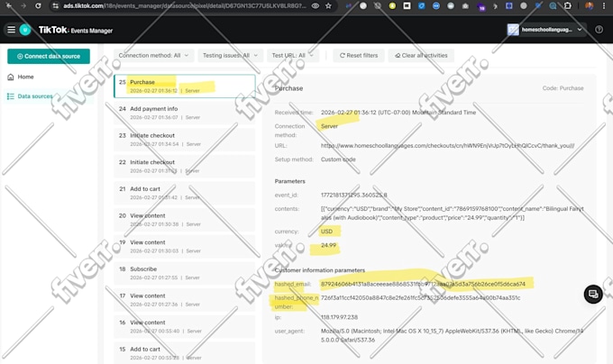This screenshot has height=364, width=613.
Task: Click the Setup method value 'Custom code'
Action: pyautogui.click(x=338, y=159)
